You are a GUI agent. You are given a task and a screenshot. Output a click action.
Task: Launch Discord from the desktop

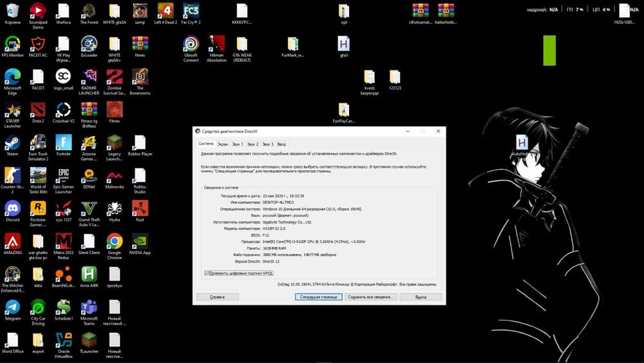point(12,208)
